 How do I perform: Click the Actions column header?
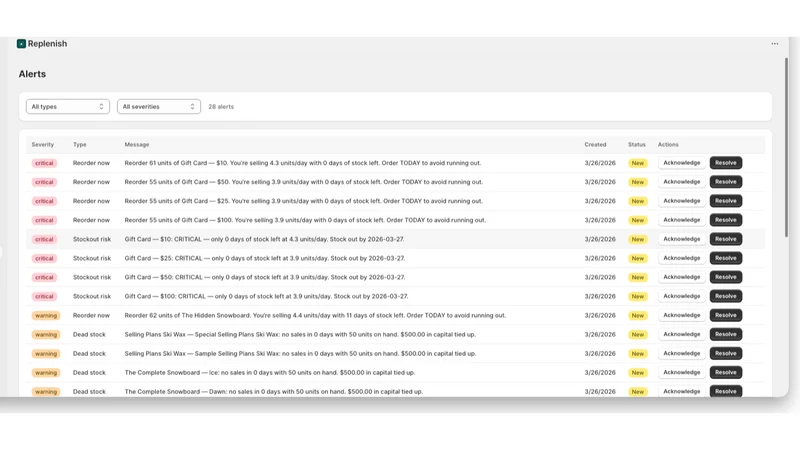(x=668, y=144)
